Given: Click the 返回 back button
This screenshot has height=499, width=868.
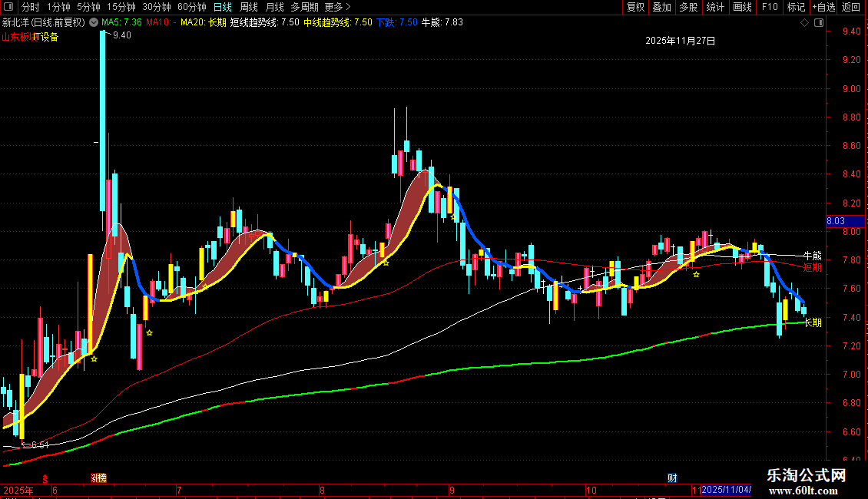Looking at the screenshot, I should point(851,7).
